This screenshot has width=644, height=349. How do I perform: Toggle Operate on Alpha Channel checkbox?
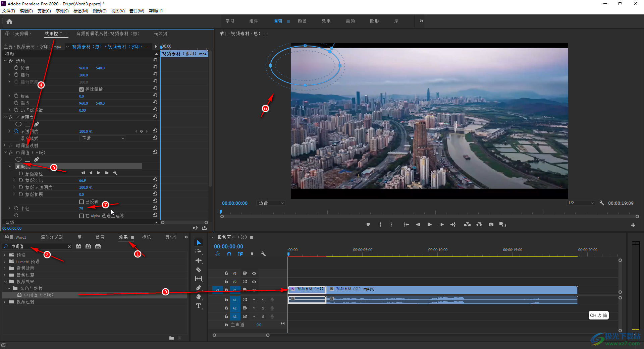pyautogui.click(x=81, y=216)
